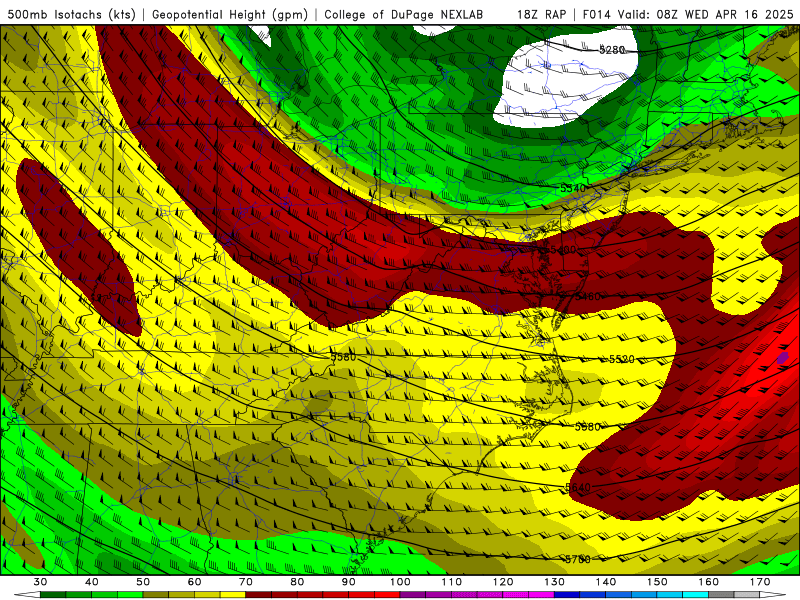800x600 pixels.
Task: Click the 30 value on the color scale
Action: [x=40, y=582]
